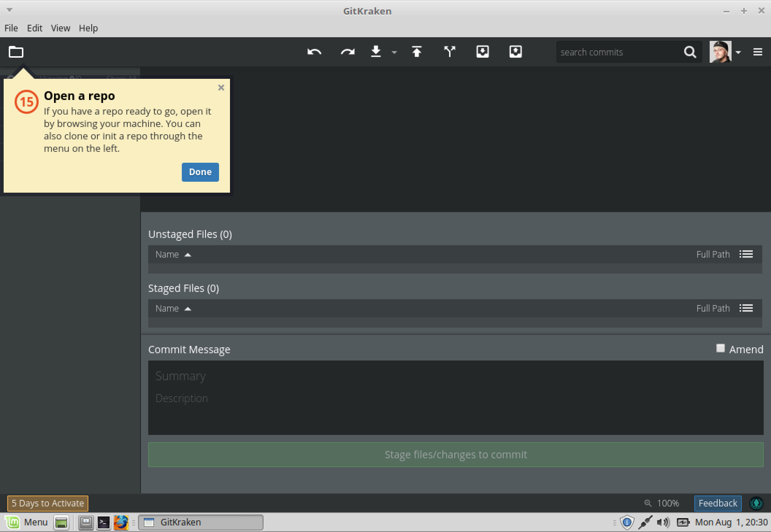Sort Unstaged Files by Name arrow
Image resolution: width=771 pixels, height=532 pixels.
[188, 255]
